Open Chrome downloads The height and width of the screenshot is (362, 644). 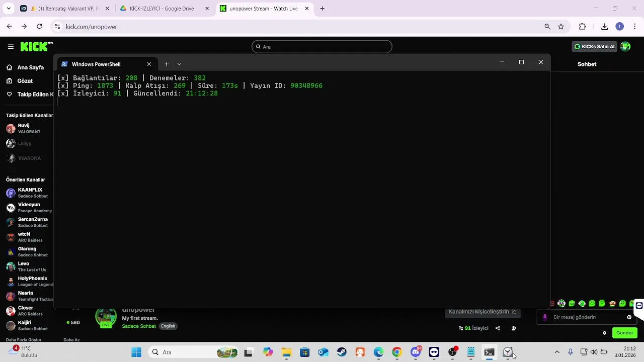(605, 27)
